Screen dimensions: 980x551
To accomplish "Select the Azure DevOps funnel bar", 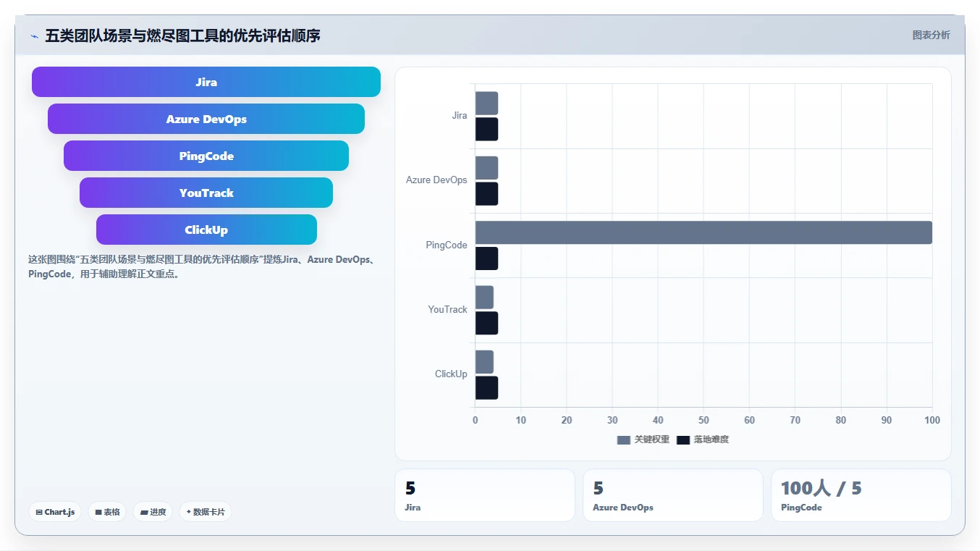I will click(206, 119).
